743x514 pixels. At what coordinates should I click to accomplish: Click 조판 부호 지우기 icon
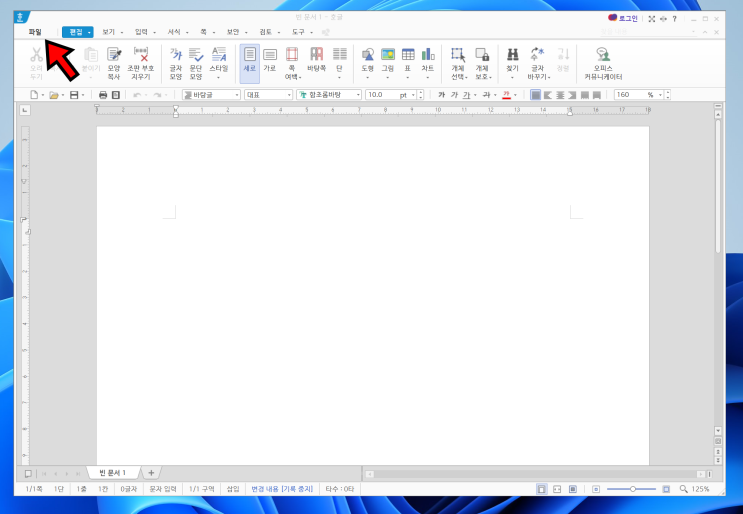tap(141, 63)
